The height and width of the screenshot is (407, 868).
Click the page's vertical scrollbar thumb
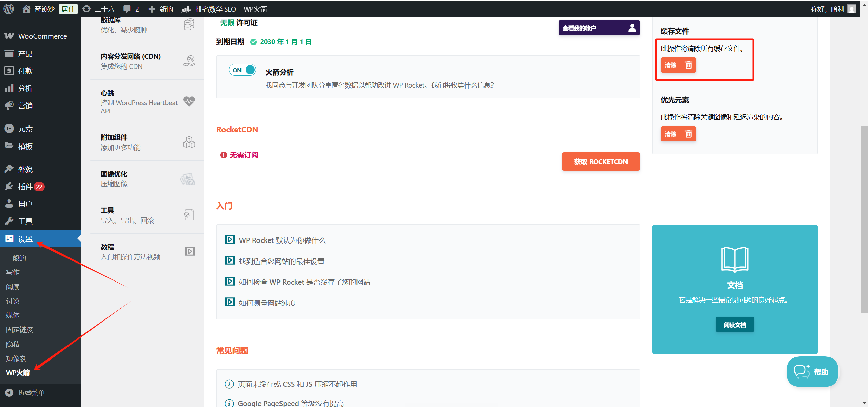click(864, 219)
